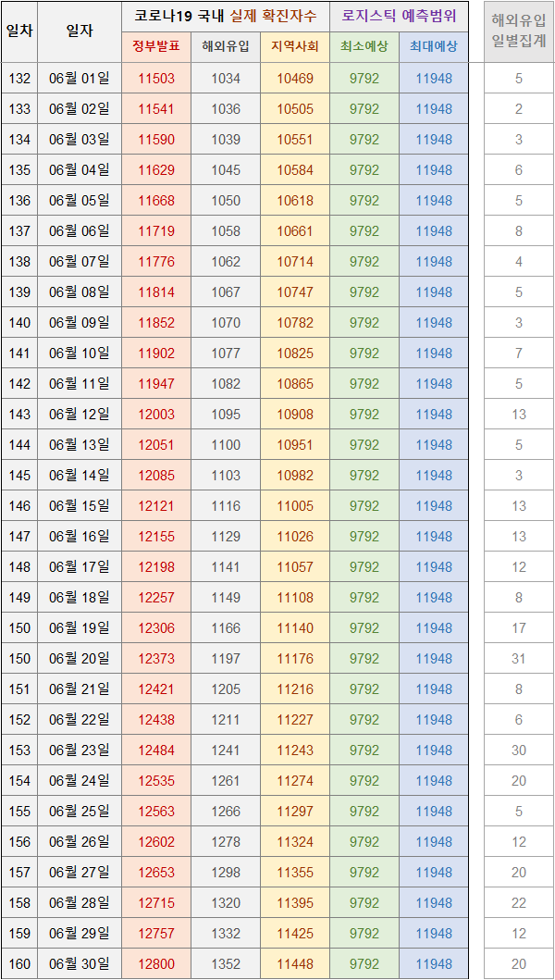Click day number 160 cell
This screenshot has width=555, height=980.
tap(19, 963)
